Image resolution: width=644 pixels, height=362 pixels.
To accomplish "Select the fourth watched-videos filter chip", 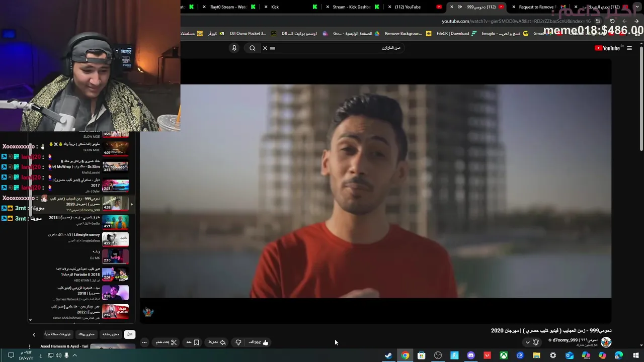I will coord(58,334).
